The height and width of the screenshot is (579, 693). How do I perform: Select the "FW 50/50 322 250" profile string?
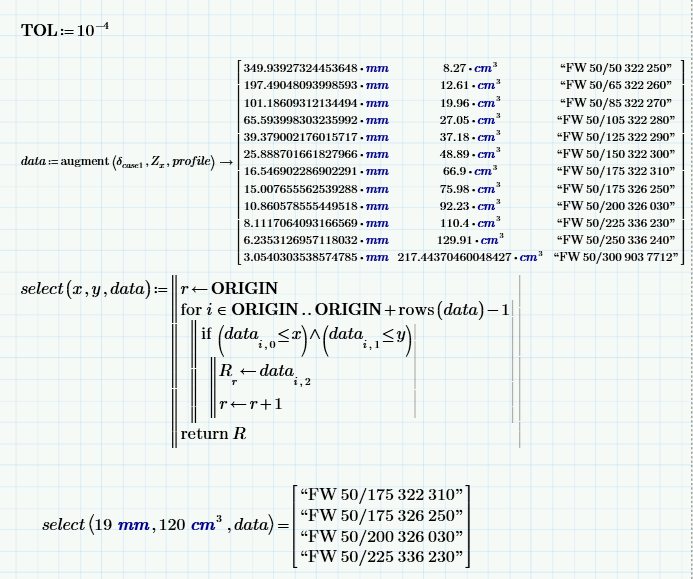[x=616, y=68]
